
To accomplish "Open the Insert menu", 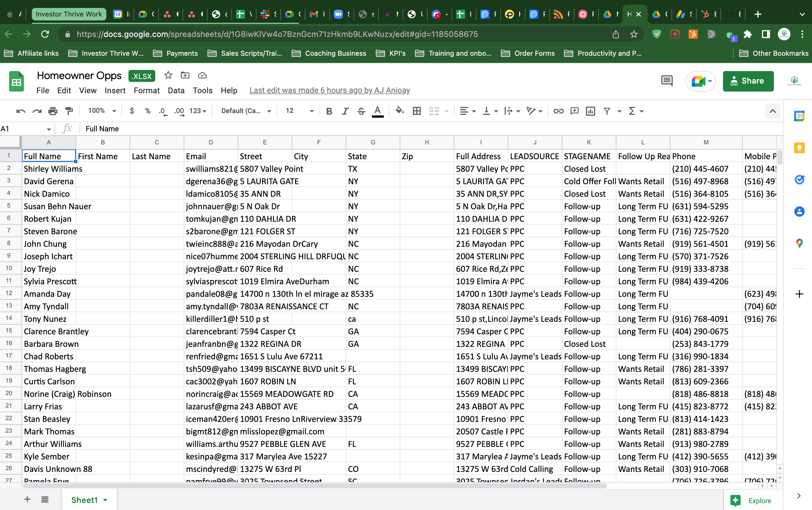I will coord(115,90).
